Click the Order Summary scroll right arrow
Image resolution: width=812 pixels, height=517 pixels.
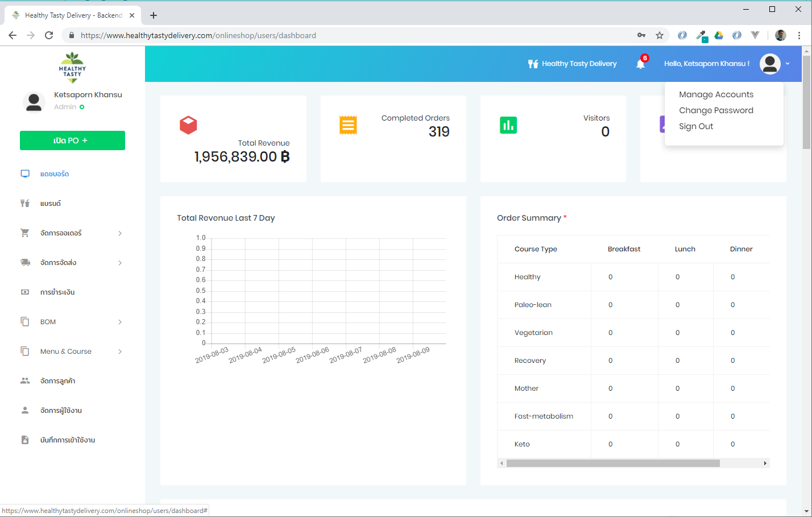coord(765,463)
